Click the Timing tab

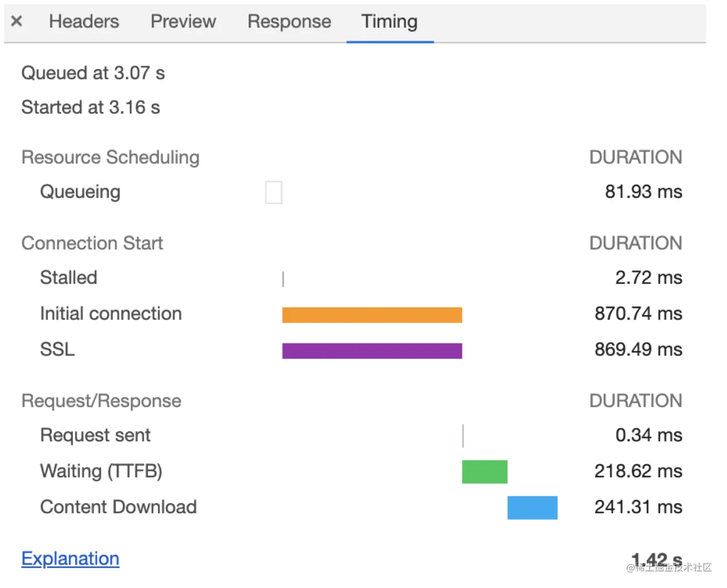click(390, 21)
